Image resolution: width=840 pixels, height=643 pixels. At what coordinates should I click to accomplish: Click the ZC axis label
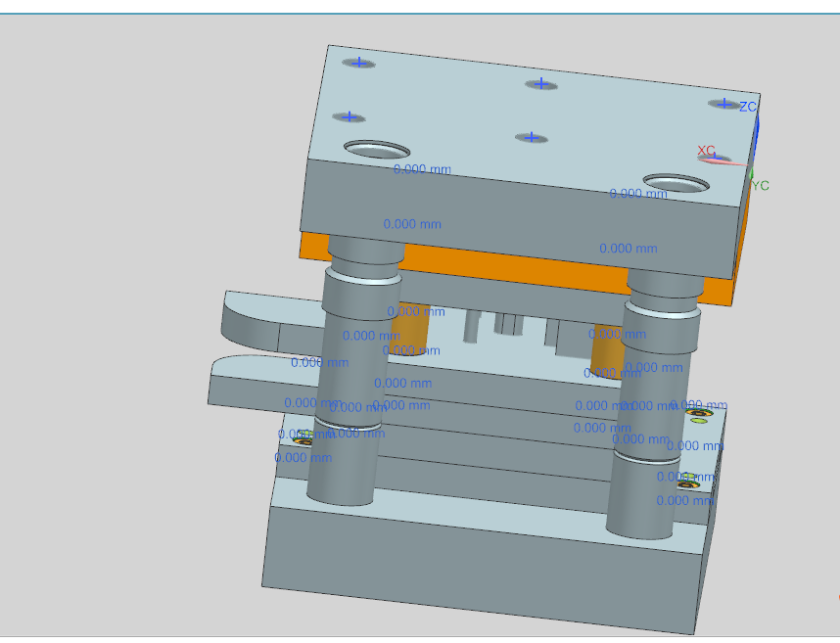[x=747, y=107]
